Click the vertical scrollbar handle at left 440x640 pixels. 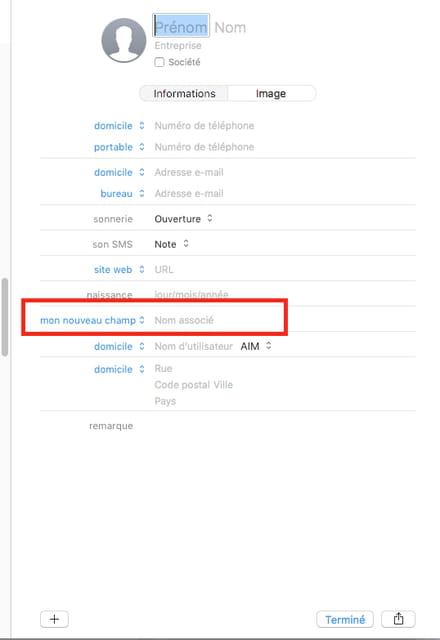click(4, 317)
